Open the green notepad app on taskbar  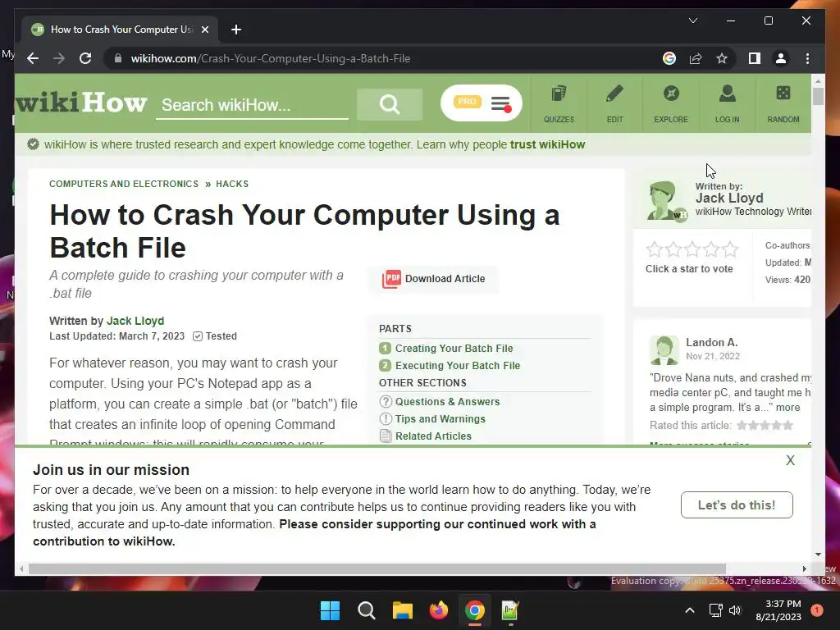point(510,610)
